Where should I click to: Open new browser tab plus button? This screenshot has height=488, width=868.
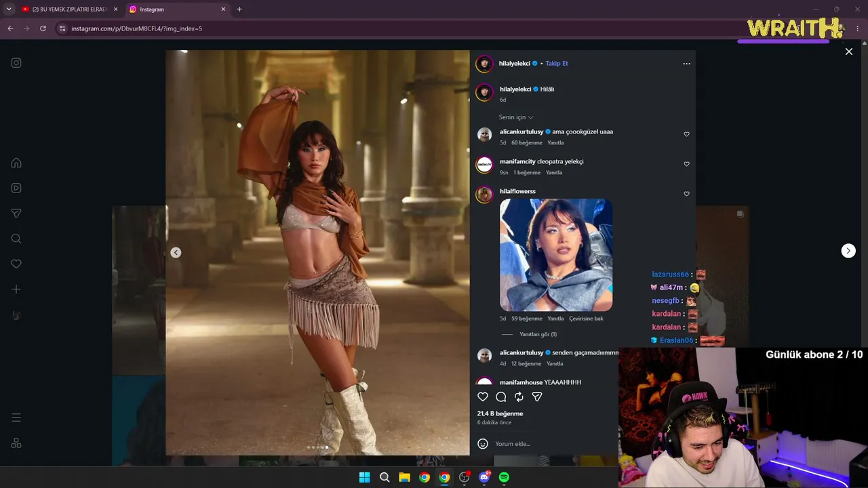[x=239, y=9]
